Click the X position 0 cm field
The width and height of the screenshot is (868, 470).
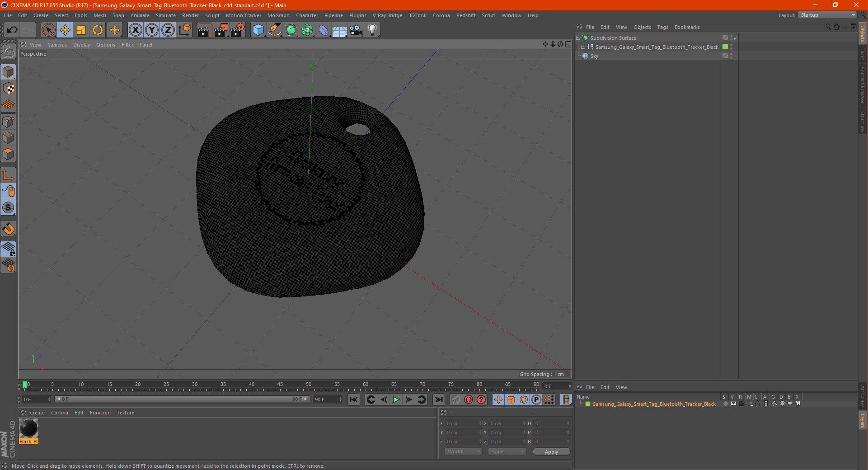(x=464, y=423)
